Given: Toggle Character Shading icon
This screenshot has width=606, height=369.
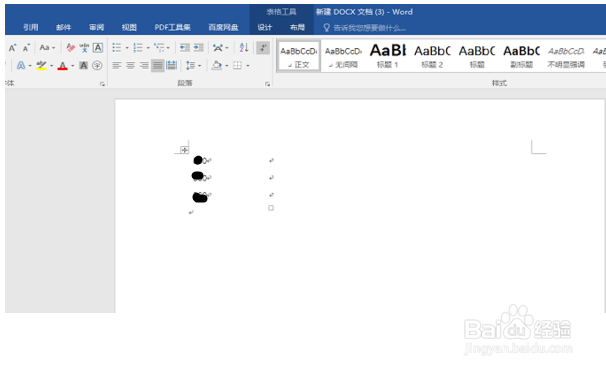Looking at the screenshot, I should pyautogui.click(x=83, y=65).
